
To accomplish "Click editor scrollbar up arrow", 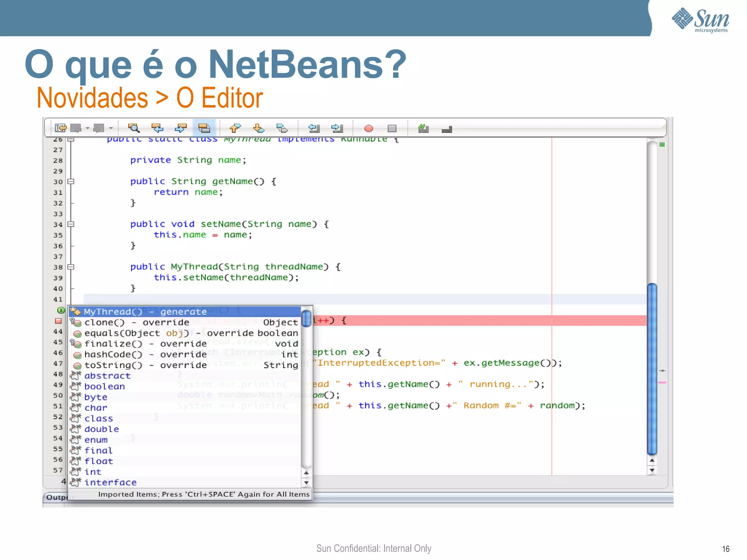I will click(x=652, y=460).
